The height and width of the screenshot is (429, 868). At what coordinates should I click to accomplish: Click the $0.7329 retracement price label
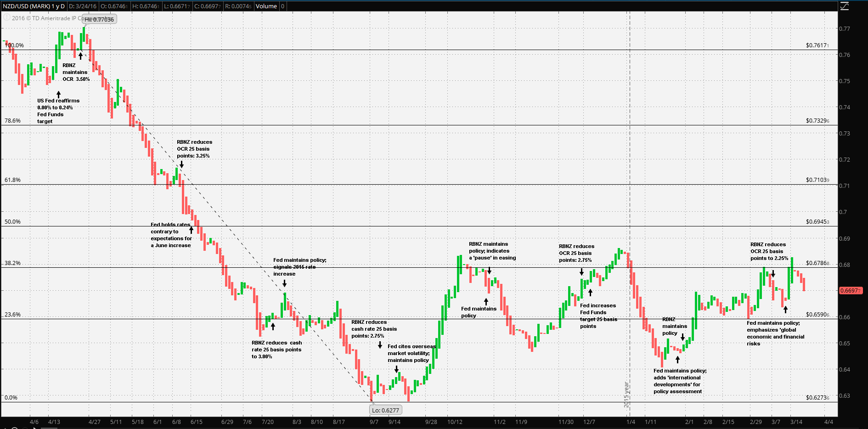(817, 121)
